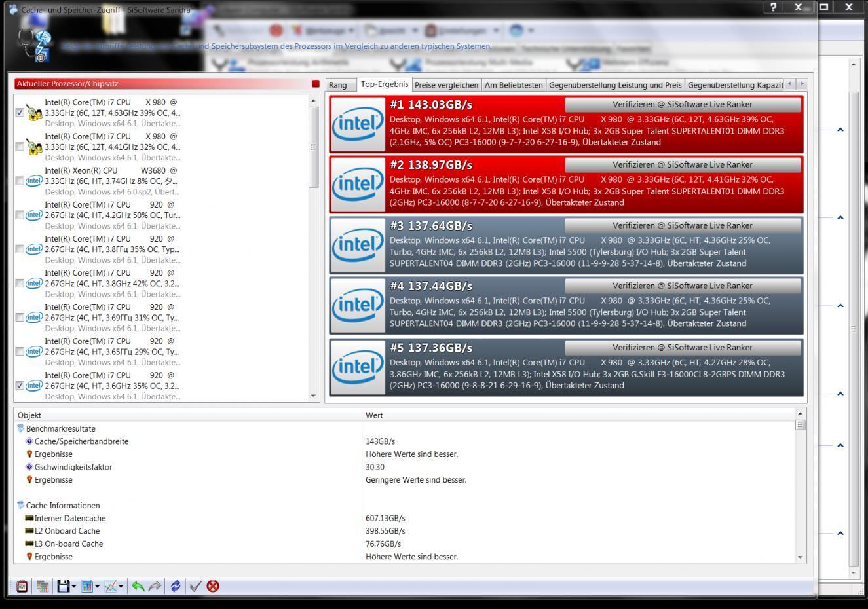Uncheck the i7 920 3.6GHz 35% OC entry
The height and width of the screenshot is (609, 868).
tap(20, 386)
